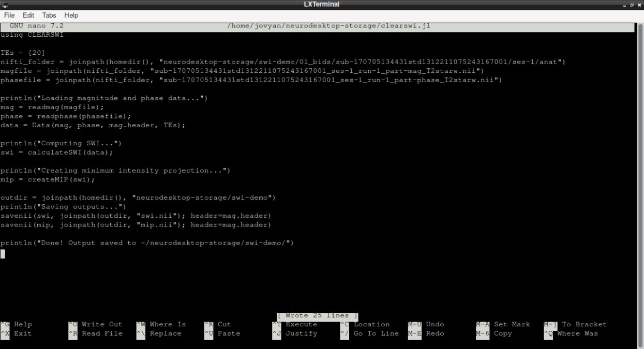Click the ^W Where Is shortcut
This screenshot has width=644, height=349.
click(x=161, y=324)
